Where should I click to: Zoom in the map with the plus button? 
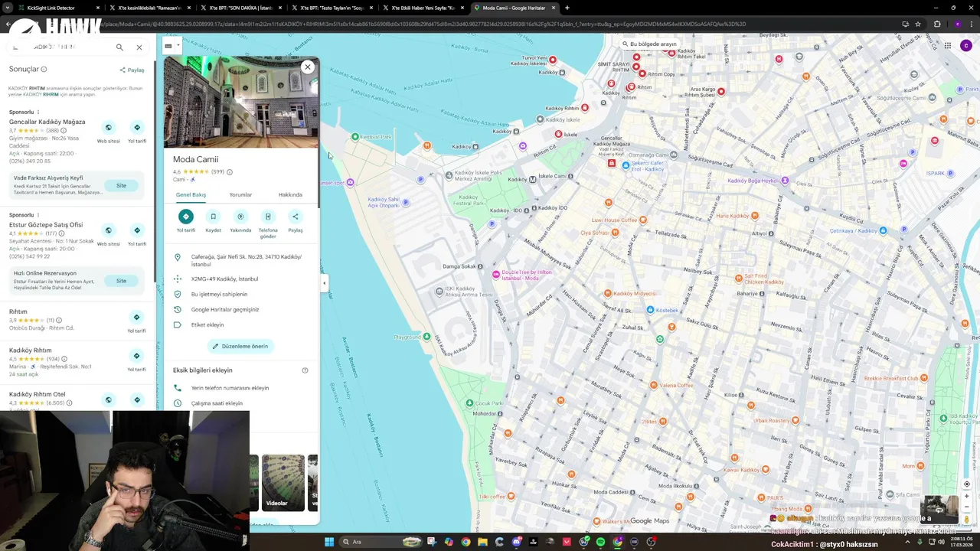pyautogui.click(x=966, y=496)
